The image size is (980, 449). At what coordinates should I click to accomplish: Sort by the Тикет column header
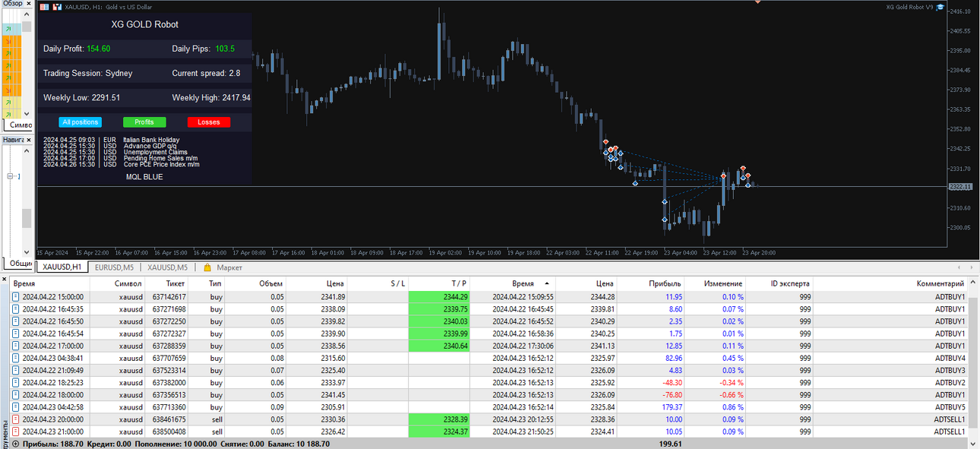(x=168, y=283)
